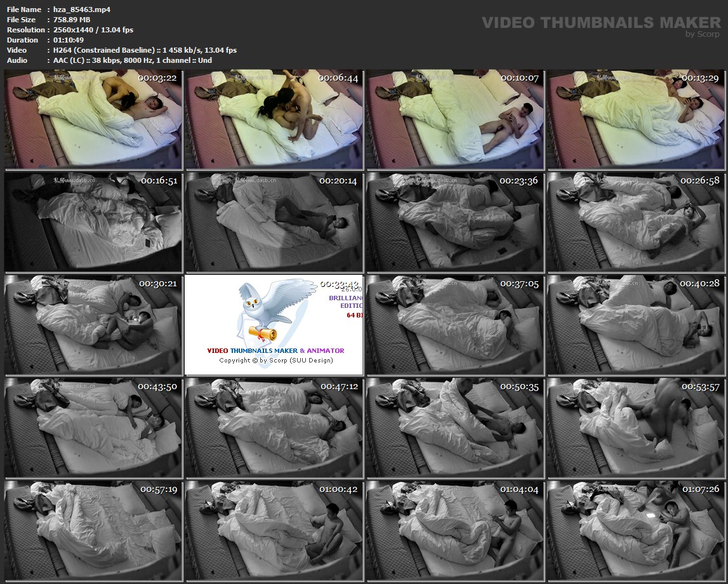Click the 'Audio' label
The image size is (728, 584).
17,60
